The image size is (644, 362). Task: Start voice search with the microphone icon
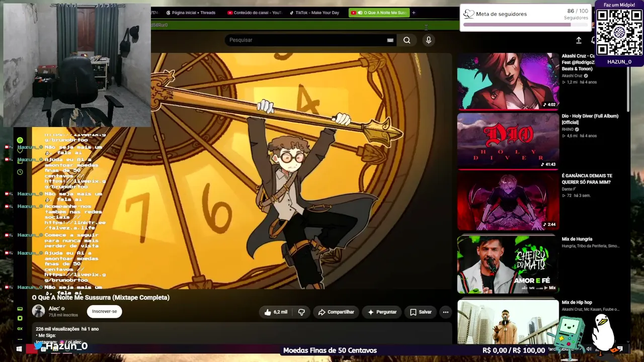[x=429, y=40]
